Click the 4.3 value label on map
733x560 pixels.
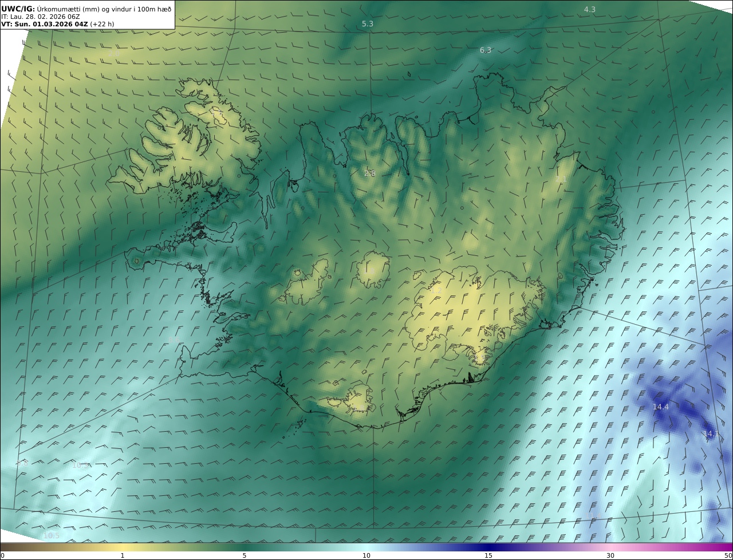(x=590, y=10)
